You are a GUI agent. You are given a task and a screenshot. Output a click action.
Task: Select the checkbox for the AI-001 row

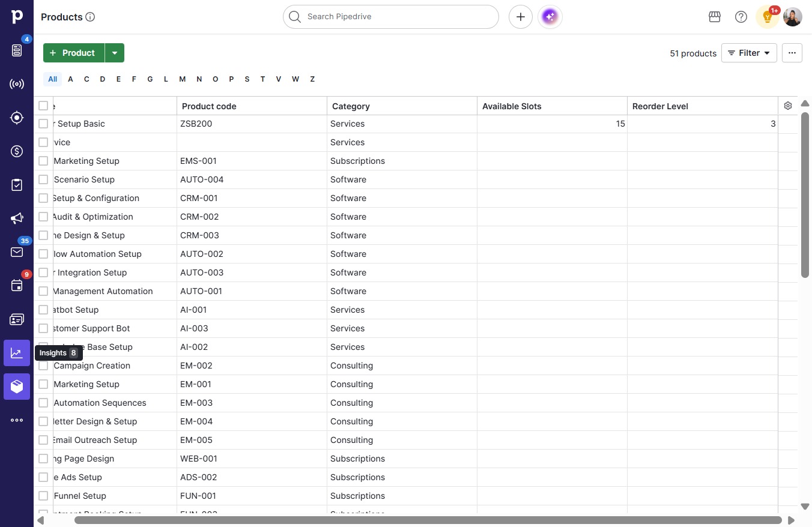tap(43, 310)
